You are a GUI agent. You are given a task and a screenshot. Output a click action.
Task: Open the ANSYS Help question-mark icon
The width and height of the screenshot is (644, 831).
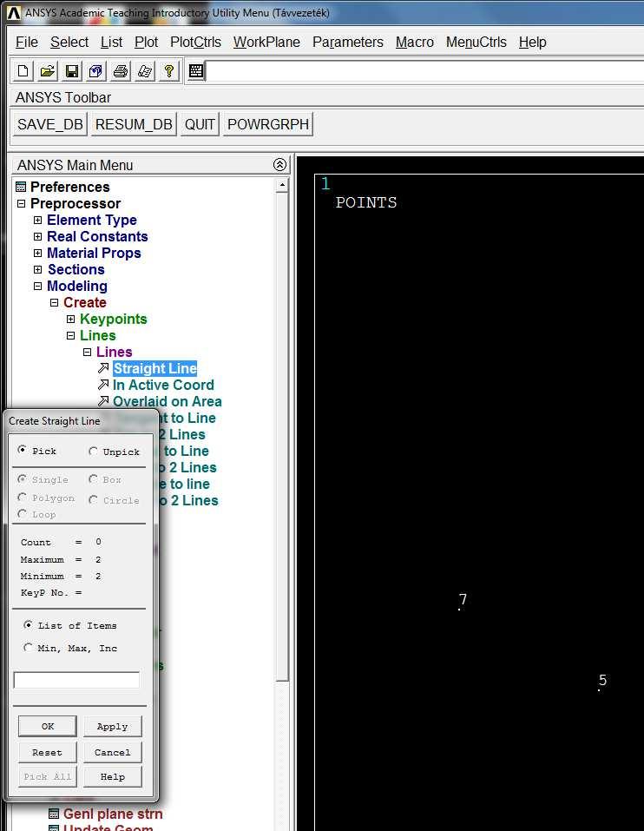pyautogui.click(x=169, y=71)
